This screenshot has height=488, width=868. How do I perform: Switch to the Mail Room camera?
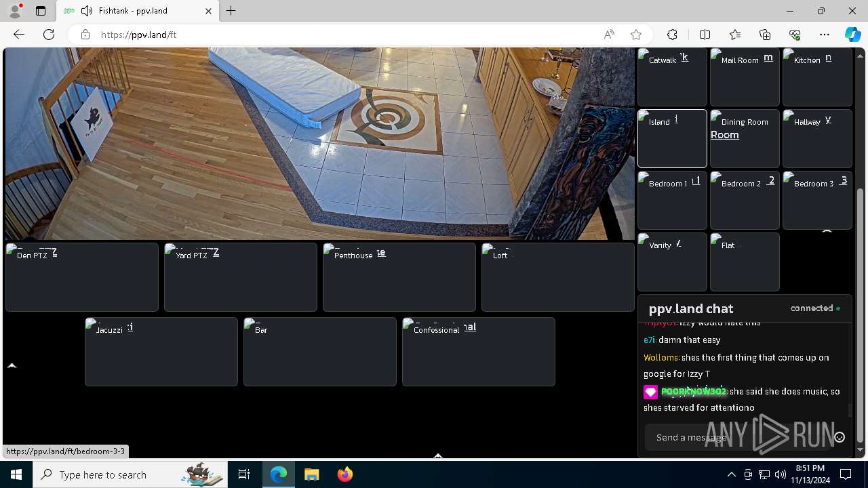[x=745, y=77]
